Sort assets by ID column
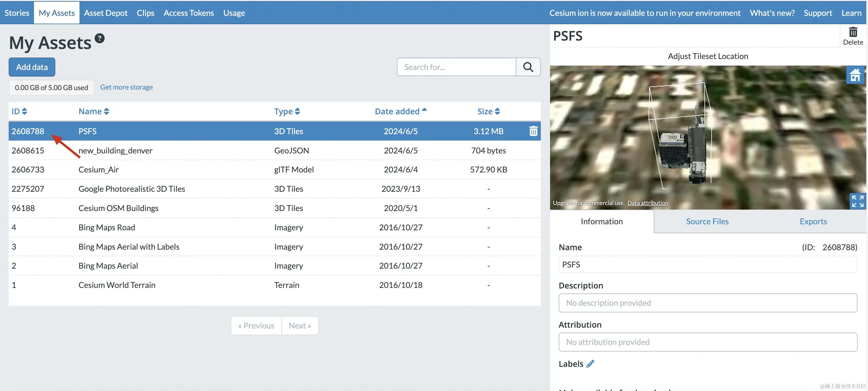The image size is (868, 391). pos(19,111)
